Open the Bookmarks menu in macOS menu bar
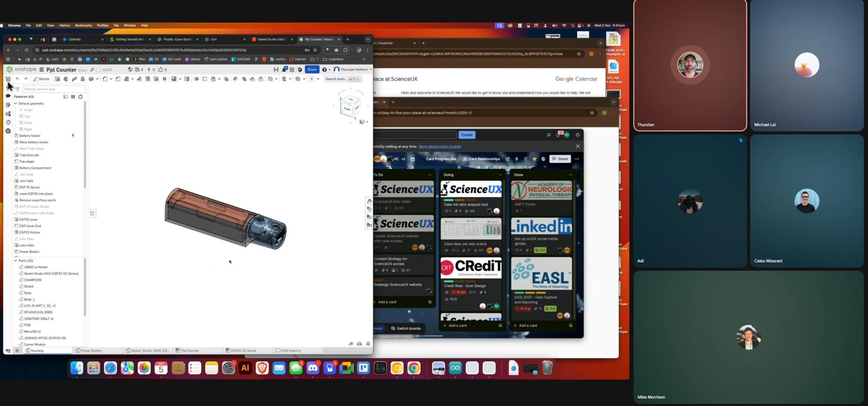Image resolution: width=868 pixels, height=406 pixels. point(83,26)
